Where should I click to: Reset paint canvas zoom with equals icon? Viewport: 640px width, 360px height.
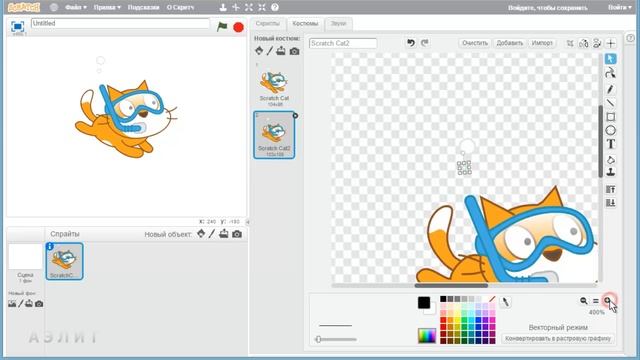(x=596, y=301)
